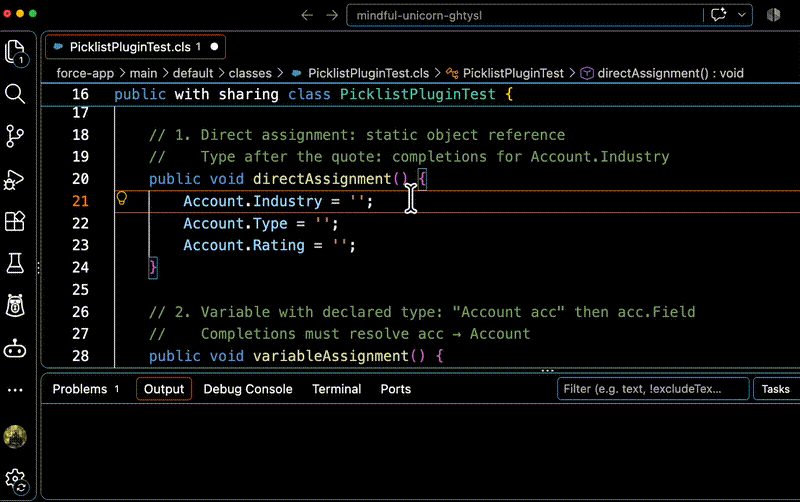Click force-app in the breadcrumb

[x=85, y=73]
